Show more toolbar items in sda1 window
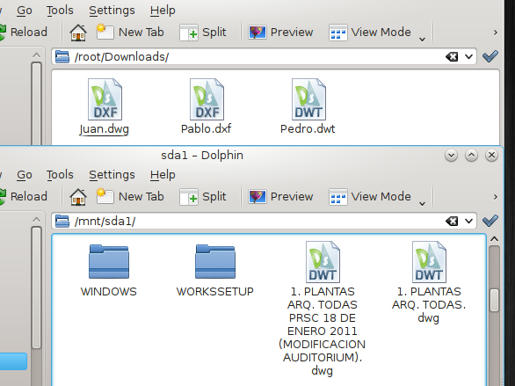This screenshot has width=515, height=386. coord(495,197)
